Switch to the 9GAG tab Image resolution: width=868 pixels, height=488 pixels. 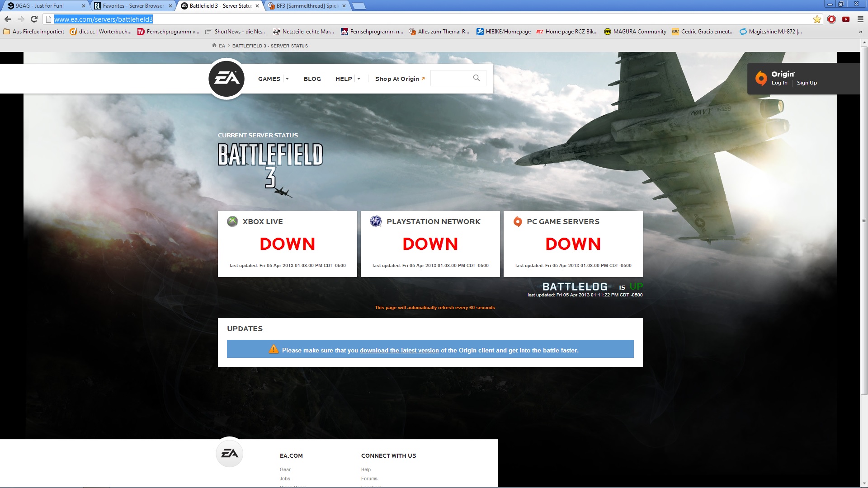(x=41, y=6)
